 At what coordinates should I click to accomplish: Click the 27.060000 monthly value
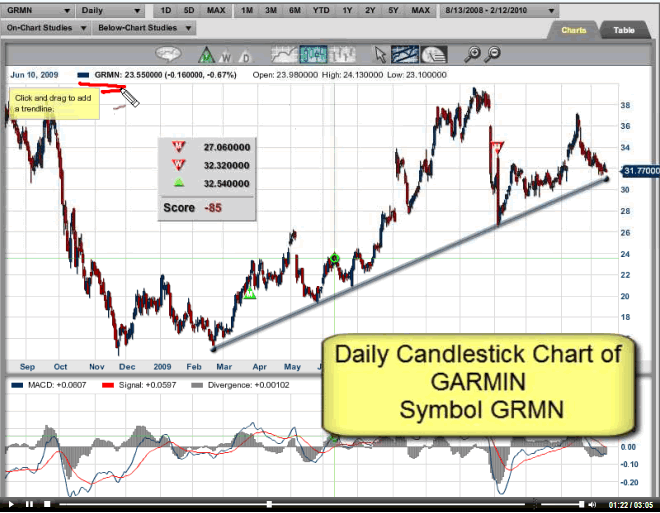[x=227, y=147]
